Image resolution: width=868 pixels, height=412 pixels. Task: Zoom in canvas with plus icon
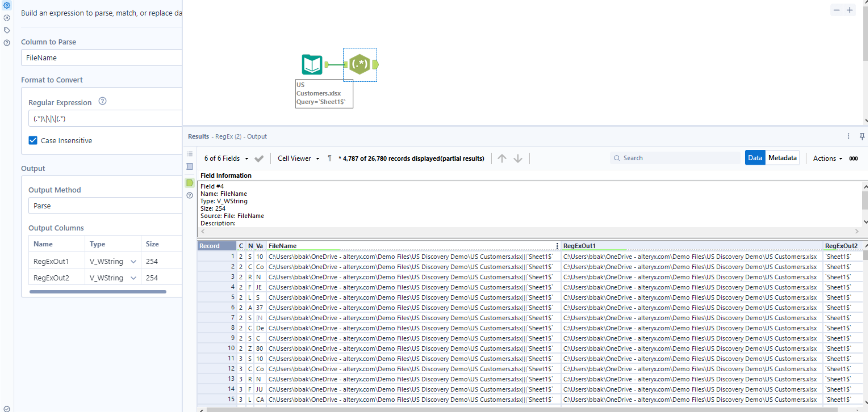point(849,10)
